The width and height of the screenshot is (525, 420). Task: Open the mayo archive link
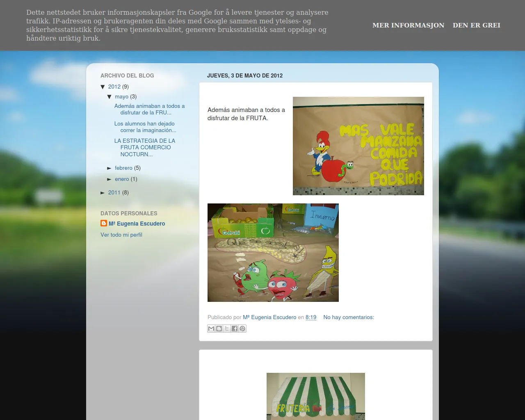(x=121, y=96)
